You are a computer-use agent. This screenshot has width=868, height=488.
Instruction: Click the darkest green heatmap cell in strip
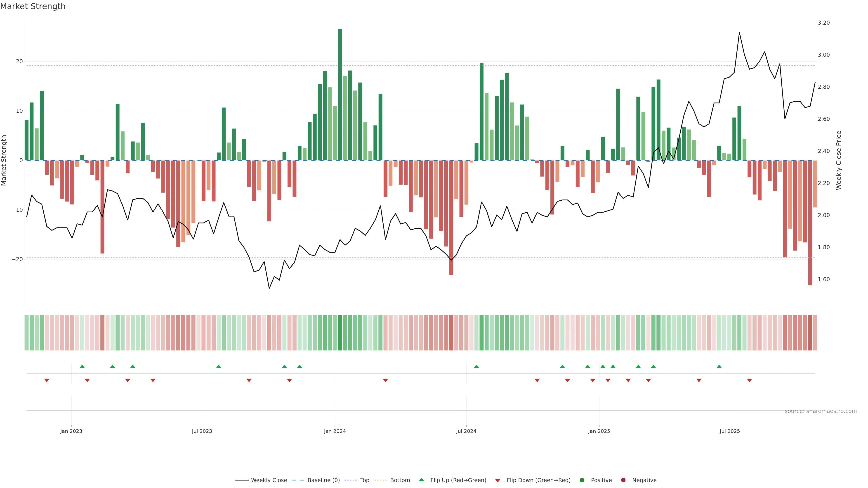pos(340,332)
